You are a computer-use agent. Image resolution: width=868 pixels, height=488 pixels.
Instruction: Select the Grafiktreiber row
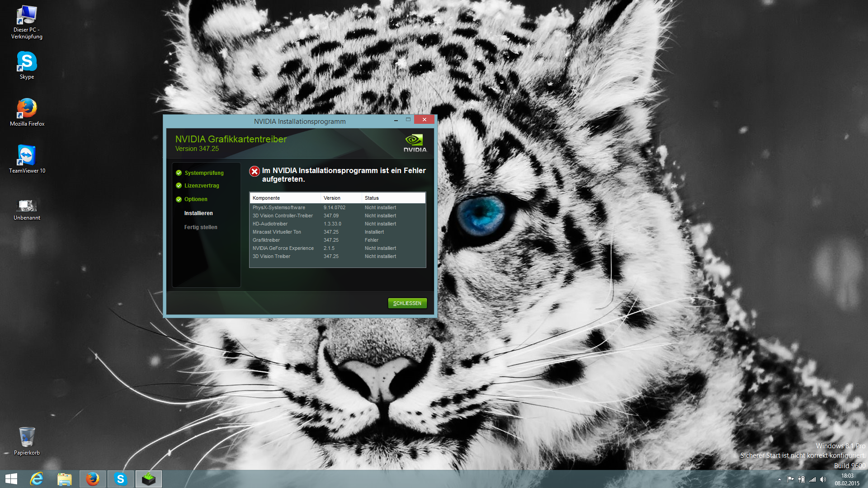click(x=338, y=240)
